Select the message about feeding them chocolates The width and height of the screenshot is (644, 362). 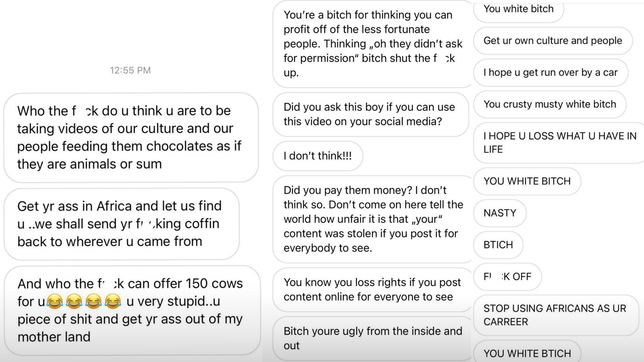[x=130, y=137]
